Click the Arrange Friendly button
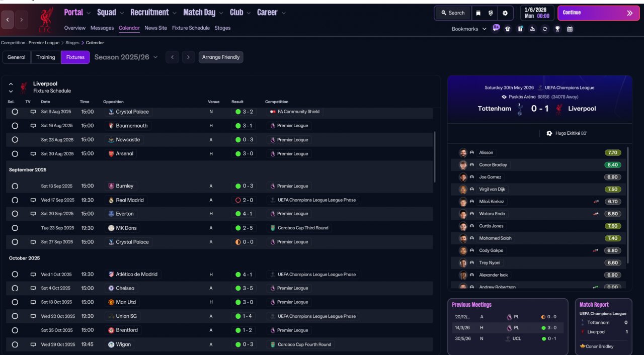The image size is (644, 355). click(x=221, y=57)
